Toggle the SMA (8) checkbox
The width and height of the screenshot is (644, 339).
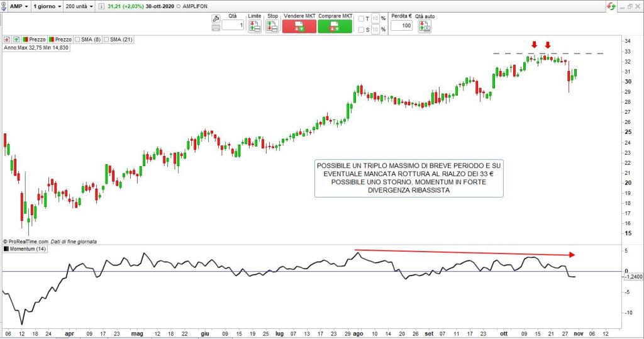(x=77, y=40)
